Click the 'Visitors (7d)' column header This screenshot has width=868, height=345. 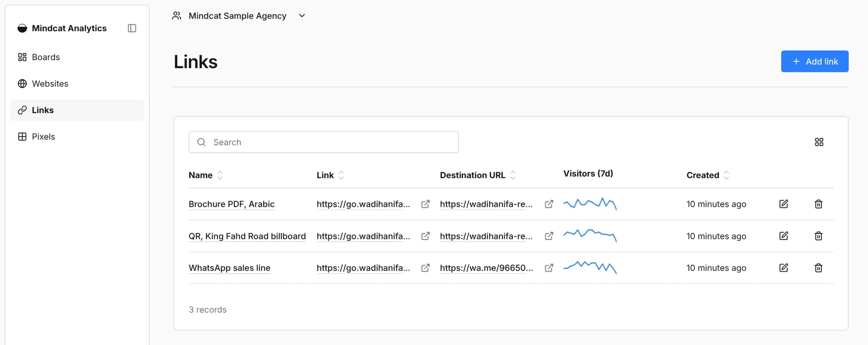[588, 173]
